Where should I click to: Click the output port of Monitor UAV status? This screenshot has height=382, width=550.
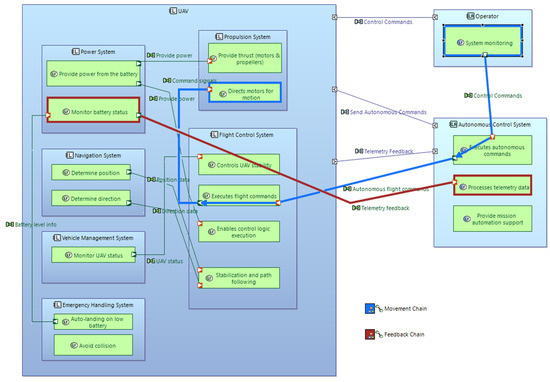tap(134, 254)
